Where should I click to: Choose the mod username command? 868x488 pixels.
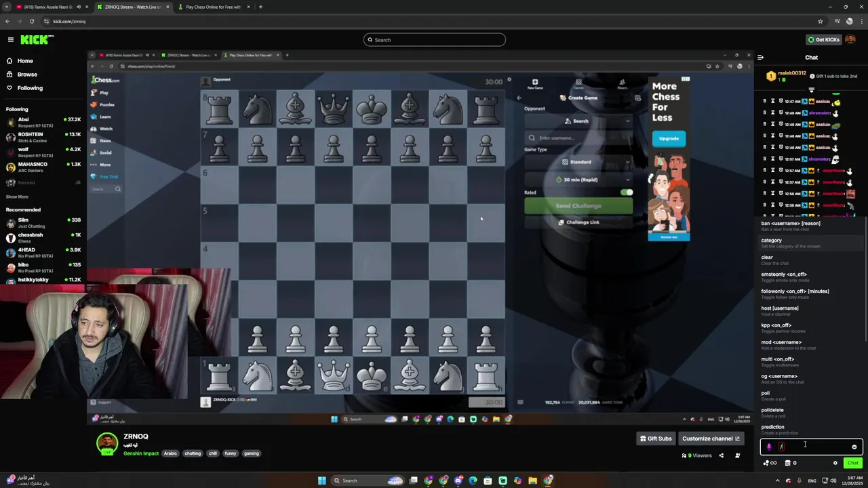click(x=811, y=344)
